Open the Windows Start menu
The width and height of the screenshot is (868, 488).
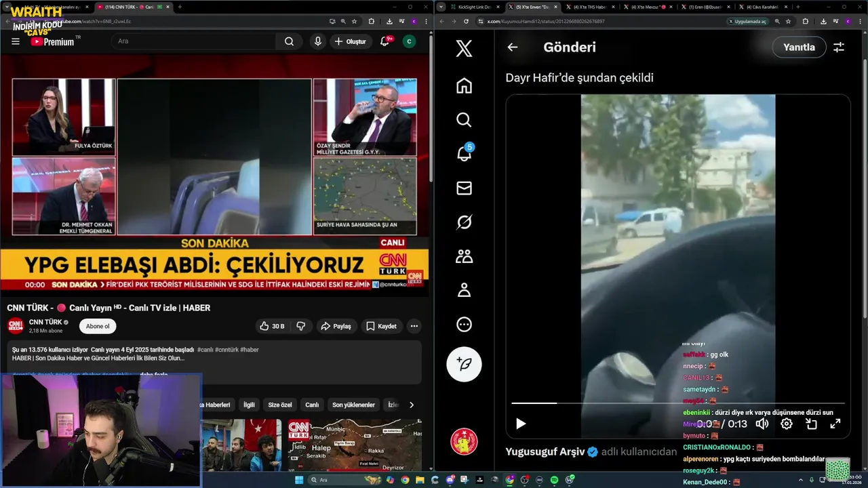tap(299, 480)
